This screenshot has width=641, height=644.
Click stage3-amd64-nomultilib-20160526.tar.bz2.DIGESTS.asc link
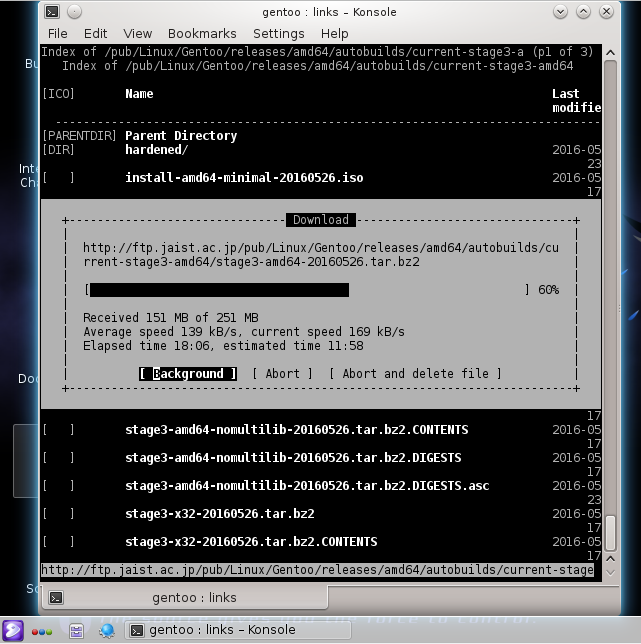click(307, 486)
